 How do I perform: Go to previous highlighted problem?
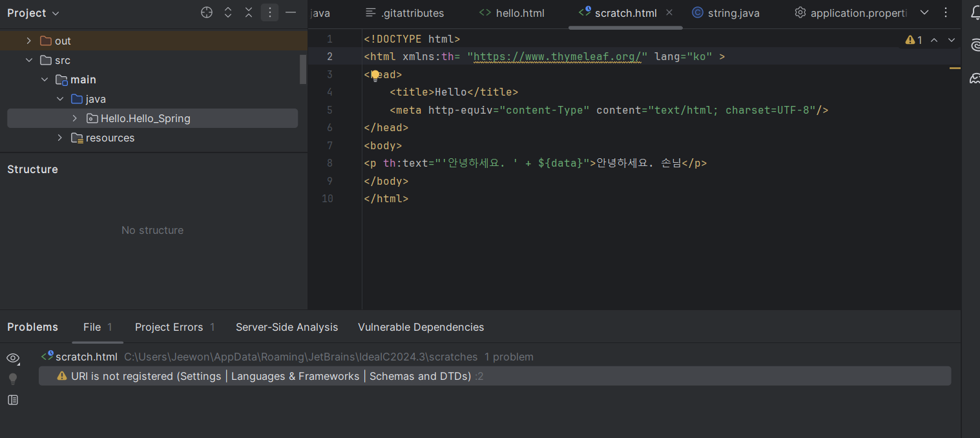point(934,40)
